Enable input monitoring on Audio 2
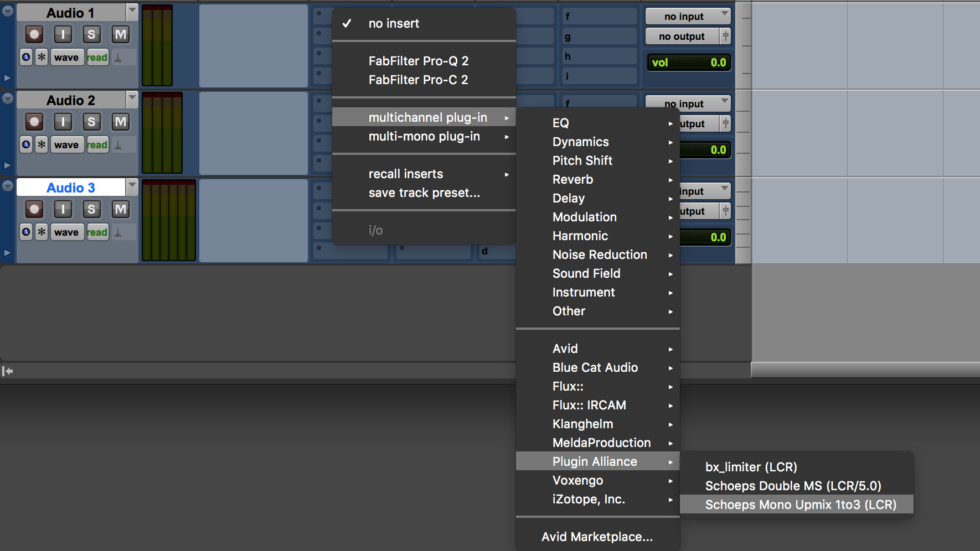The height and width of the screenshot is (551, 980). [63, 122]
